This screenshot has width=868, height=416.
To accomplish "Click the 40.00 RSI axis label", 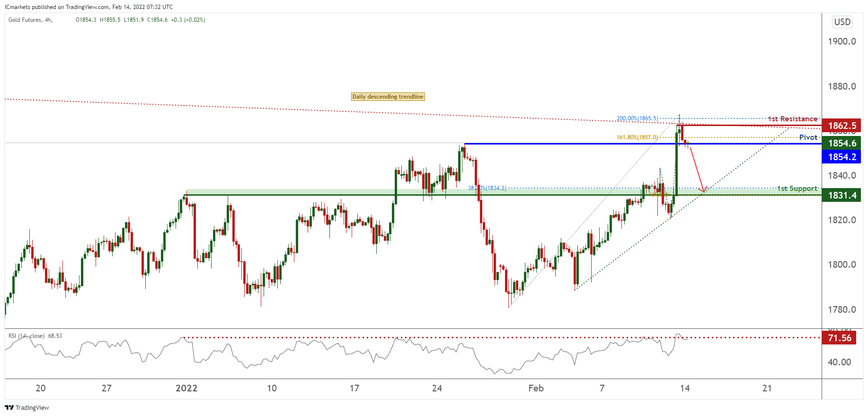I will point(839,362).
